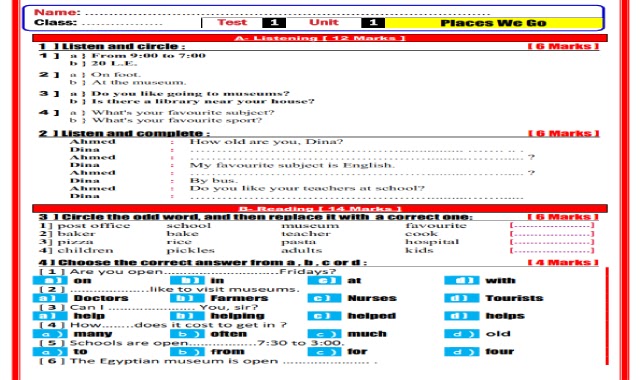640x380 pixels.
Task: Click the 'Places We Go' yellow title
Action: [493, 23]
